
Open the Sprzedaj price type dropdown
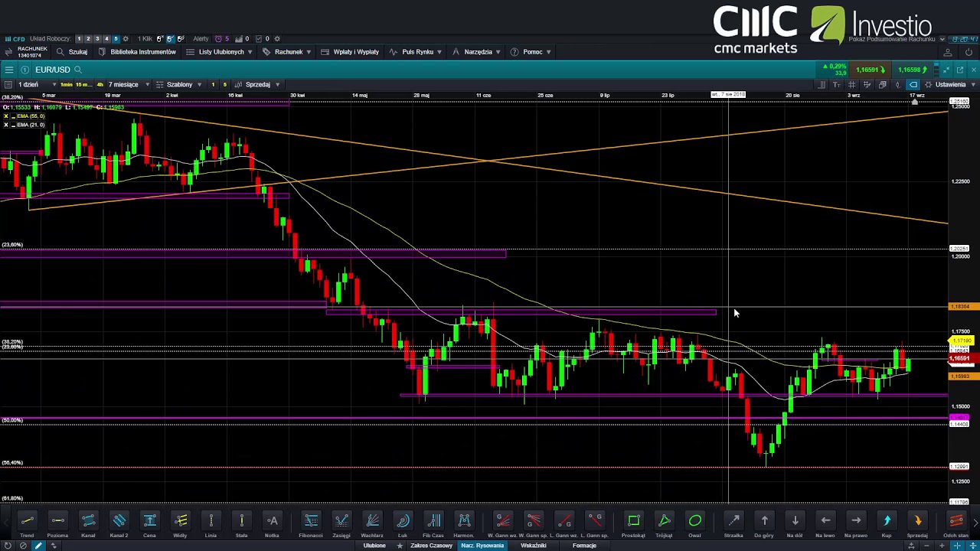point(259,85)
